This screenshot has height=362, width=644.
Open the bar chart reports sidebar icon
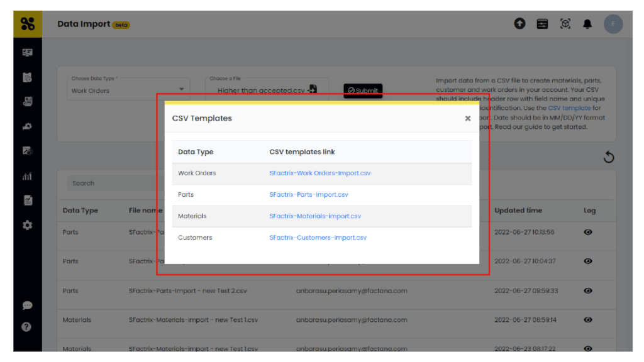(28, 176)
